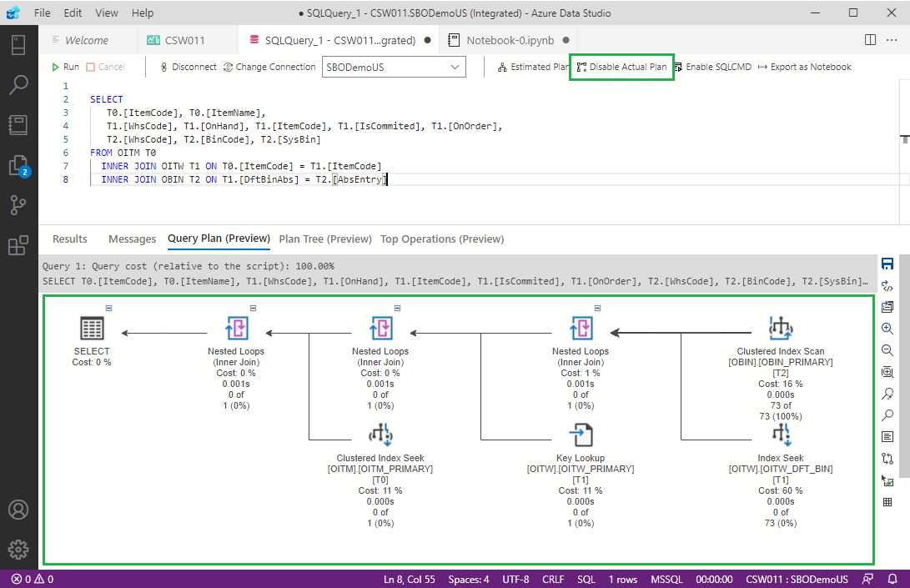Switch to the Messages tab
Image resolution: width=910 pixels, height=588 pixels.
click(133, 239)
